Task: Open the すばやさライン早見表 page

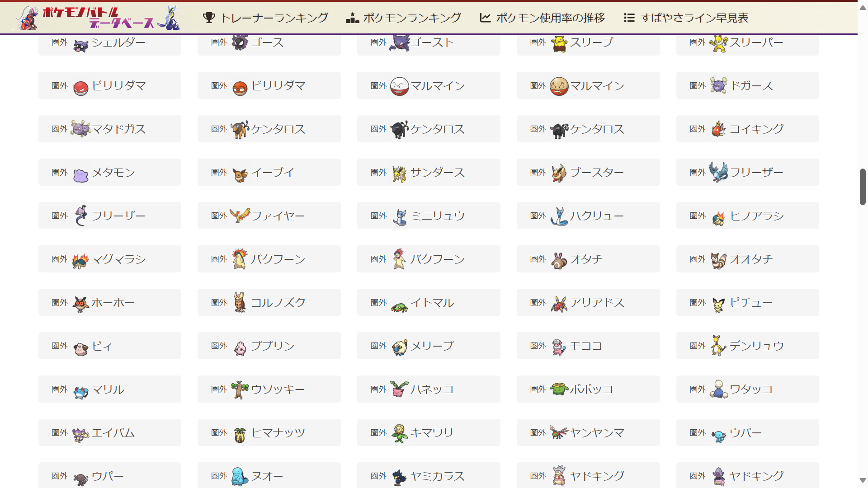Action: (x=686, y=18)
